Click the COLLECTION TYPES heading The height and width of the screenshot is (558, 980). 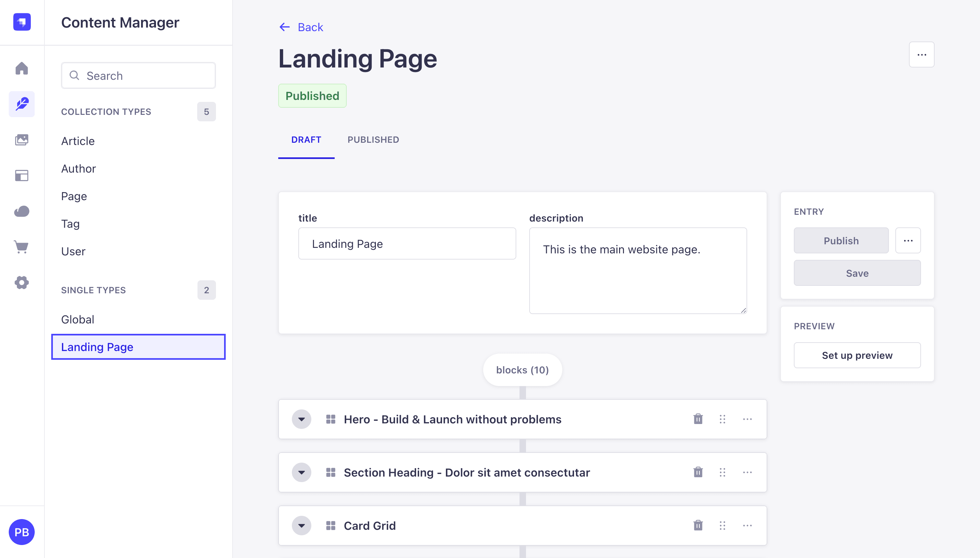click(x=106, y=112)
